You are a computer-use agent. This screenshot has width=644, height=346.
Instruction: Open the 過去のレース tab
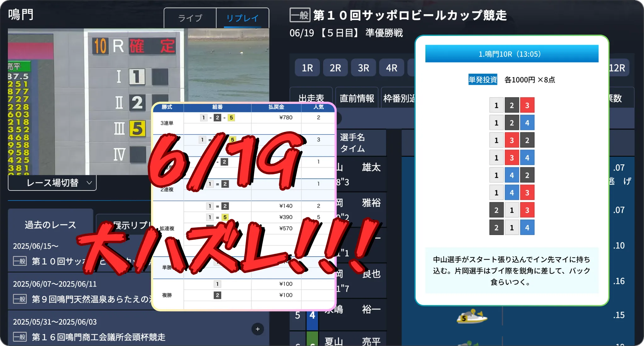[50, 224]
